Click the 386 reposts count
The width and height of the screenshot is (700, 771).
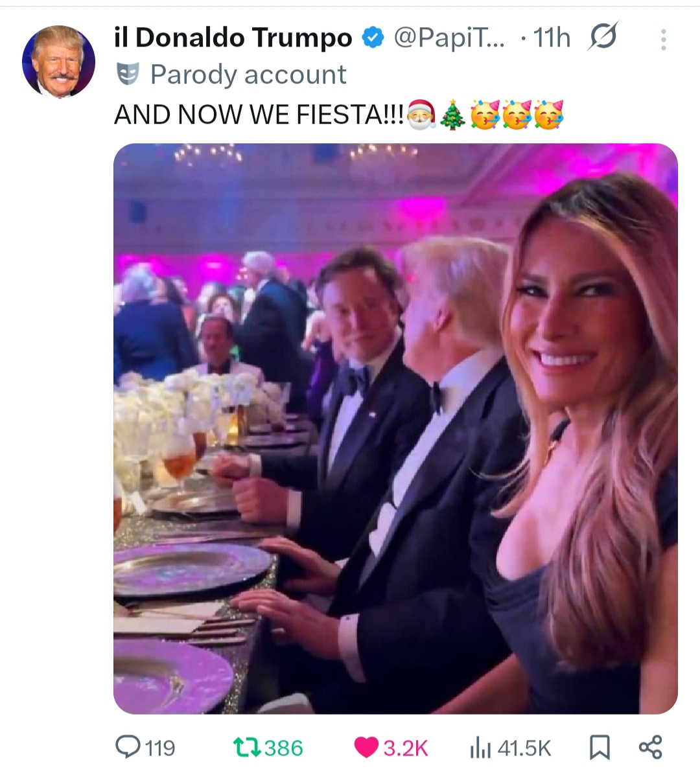point(284,748)
